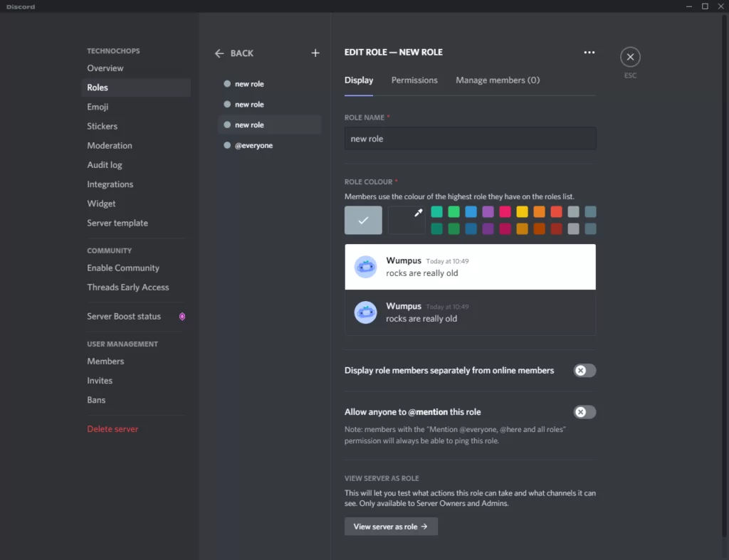Open Stickers settings
The width and height of the screenshot is (729, 560).
click(136, 126)
